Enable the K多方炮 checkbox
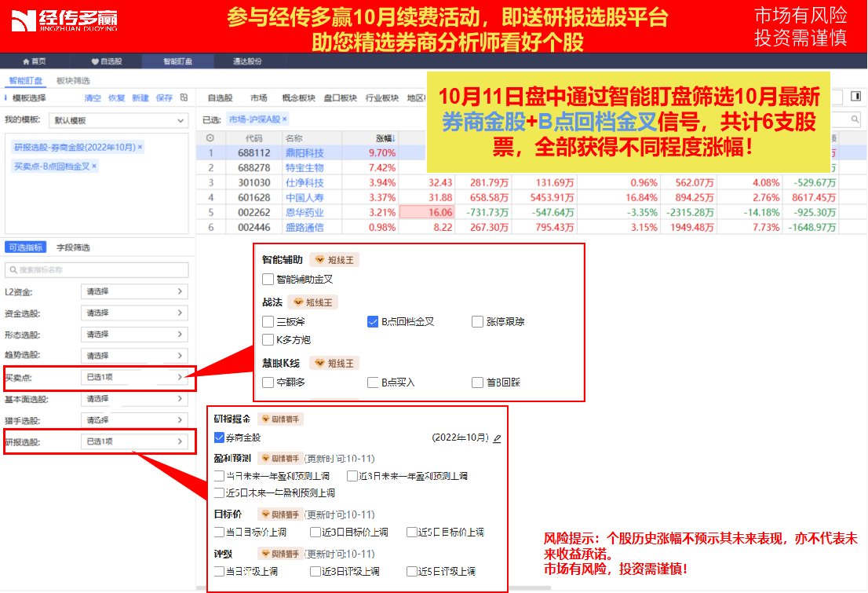This screenshot has height=593, width=868. click(x=268, y=340)
